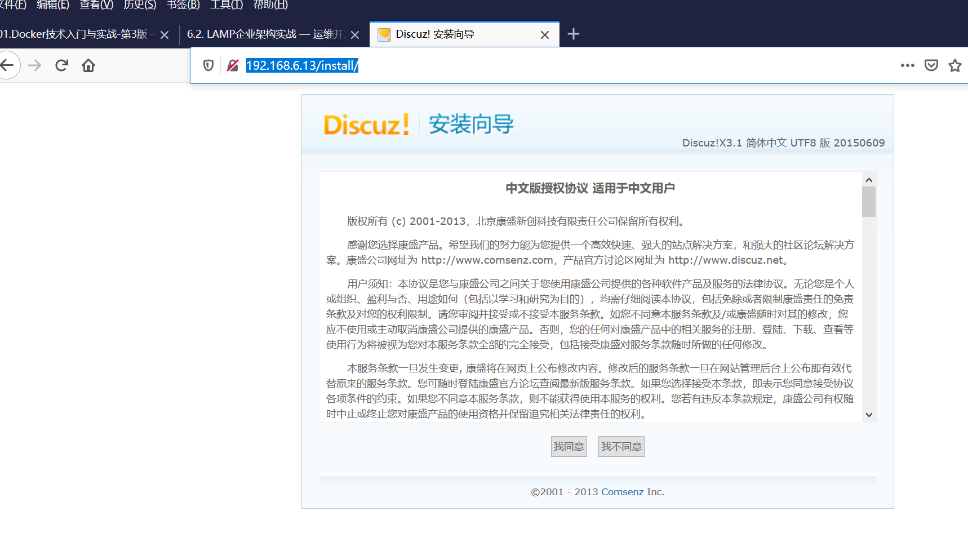Click the 中文版授权协议 适用于中文用户 heading
The height and width of the screenshot is (560, 968).
pos(590,188)
